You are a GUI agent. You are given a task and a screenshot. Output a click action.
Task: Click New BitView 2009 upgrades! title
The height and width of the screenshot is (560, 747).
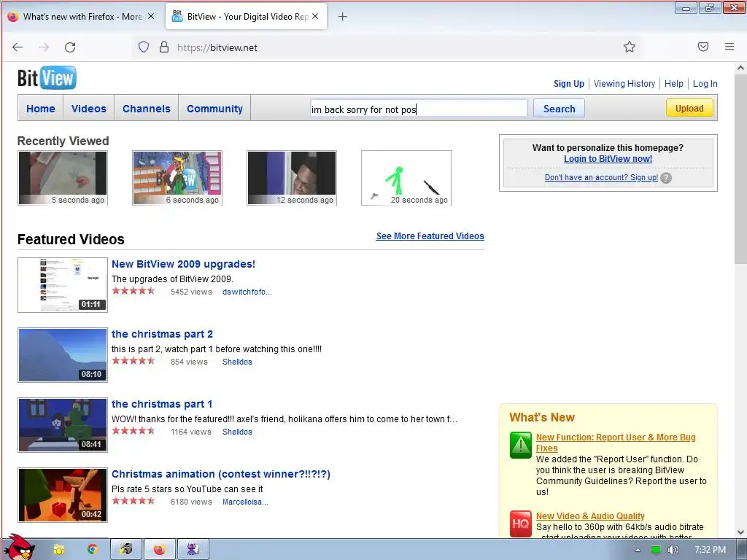pyautogui.click(x=183, y=264)
